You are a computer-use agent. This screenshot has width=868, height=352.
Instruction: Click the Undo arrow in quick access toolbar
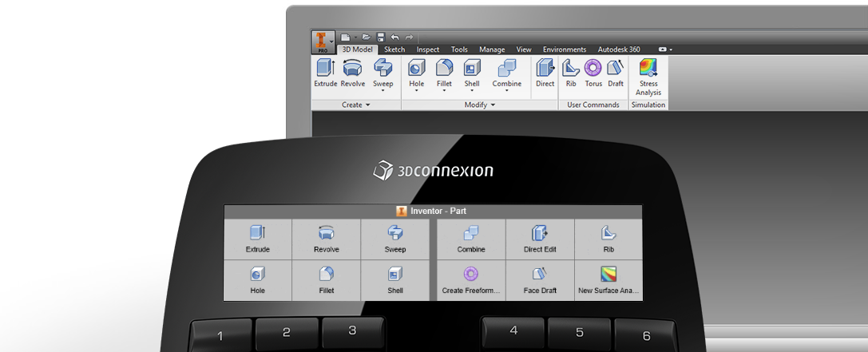394,37
